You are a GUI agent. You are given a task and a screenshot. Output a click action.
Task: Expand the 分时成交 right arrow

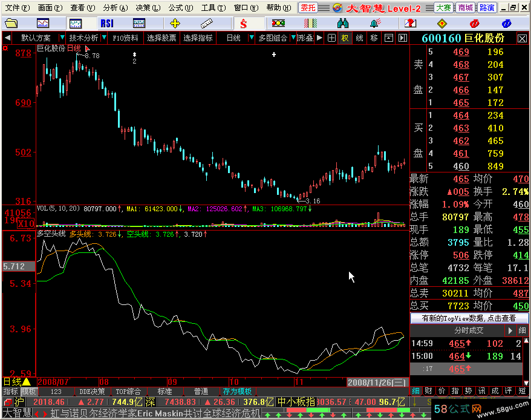pos(510,330)
